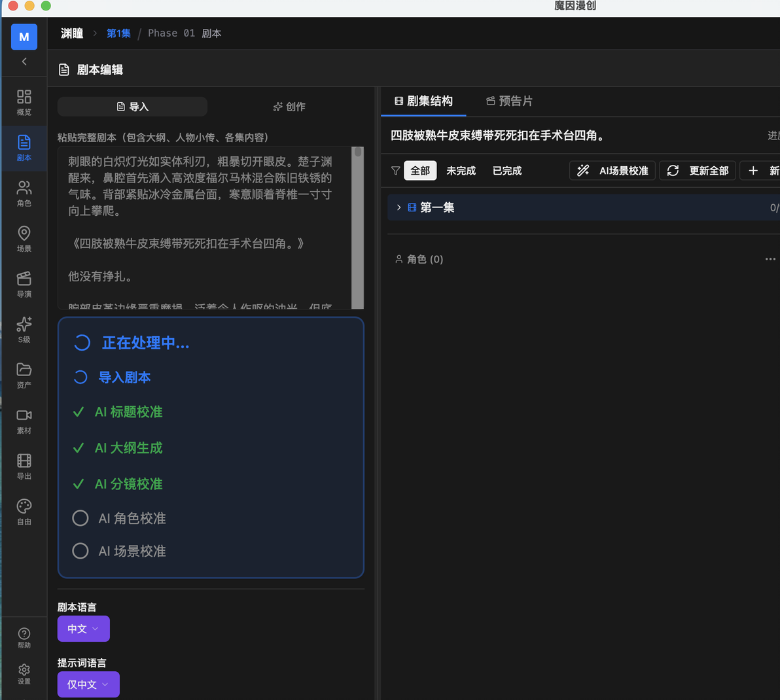Screen dimensions: 780x700
Task: Click the filter funnel icon
Action: 395,171
